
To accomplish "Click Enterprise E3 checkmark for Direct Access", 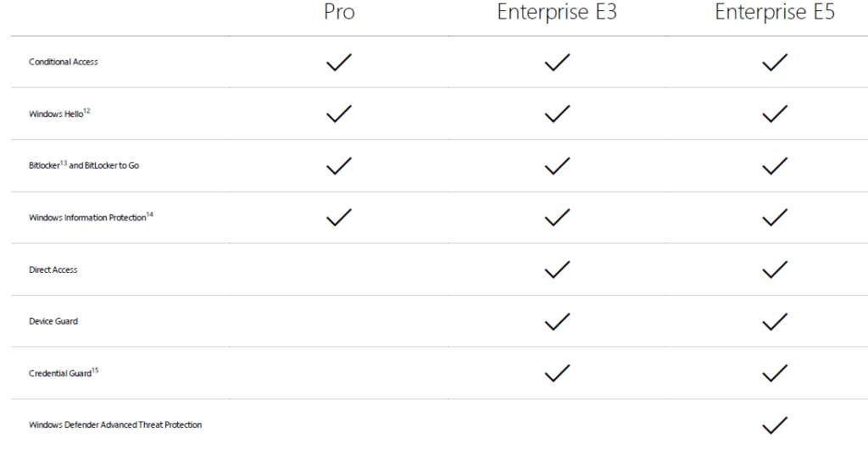I will 557,269.
